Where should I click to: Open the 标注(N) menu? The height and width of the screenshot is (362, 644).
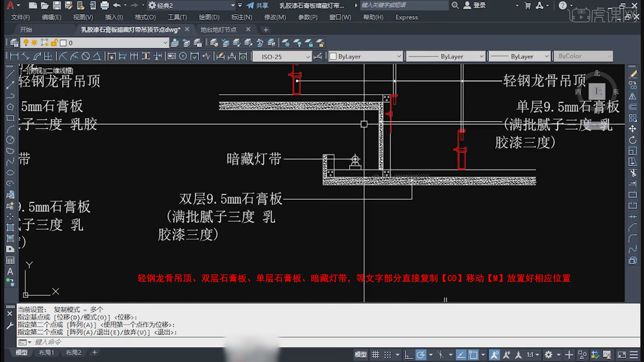pos(241,17)
